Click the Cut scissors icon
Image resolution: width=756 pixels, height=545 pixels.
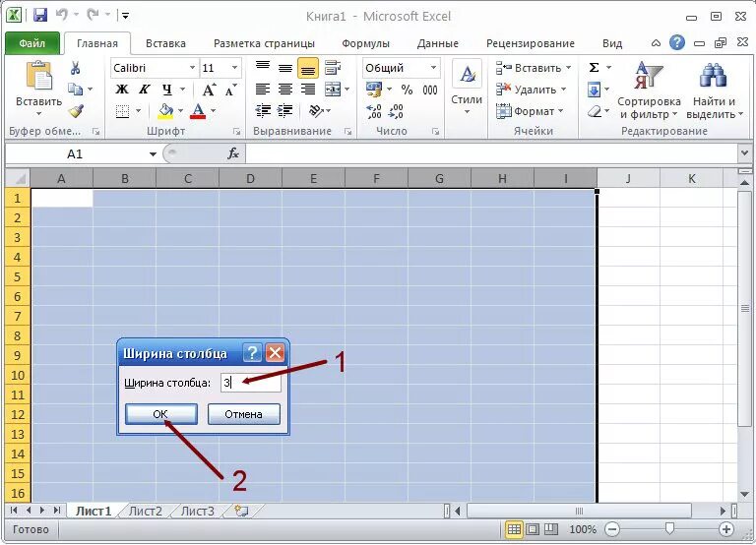tap(75, 68)
